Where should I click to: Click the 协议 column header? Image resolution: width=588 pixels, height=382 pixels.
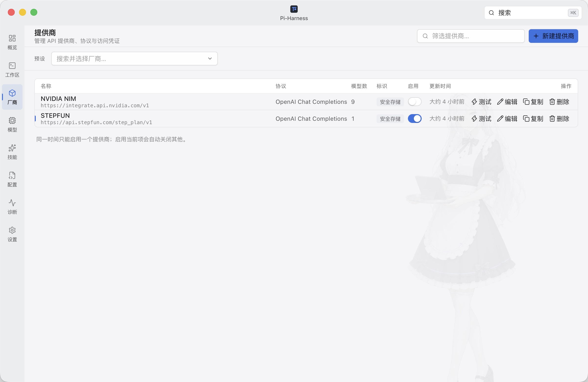click(x=281, y=86)
